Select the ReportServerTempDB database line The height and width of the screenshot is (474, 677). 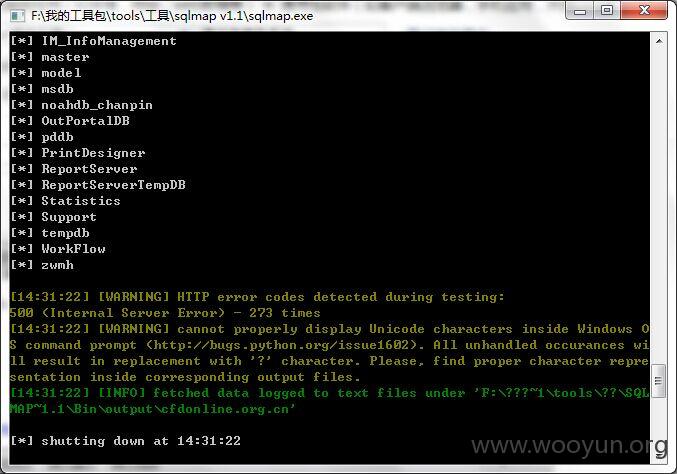pyautogui.click(x=98, y=185)
